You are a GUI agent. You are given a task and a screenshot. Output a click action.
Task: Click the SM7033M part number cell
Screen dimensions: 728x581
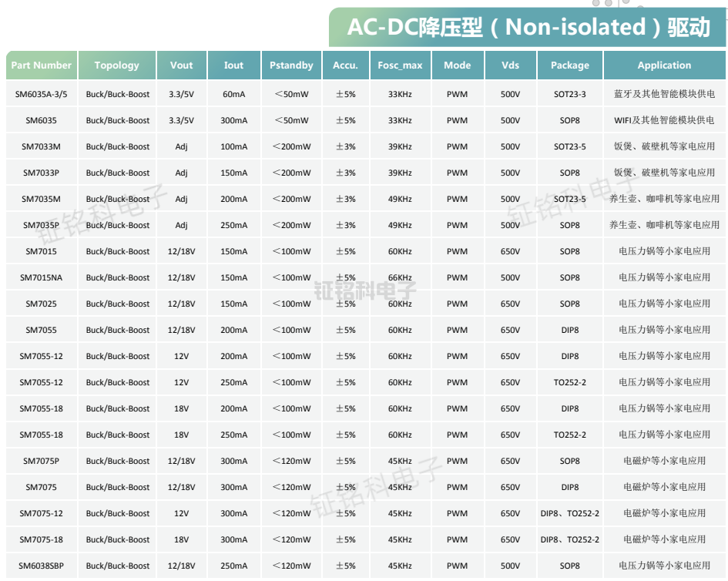(x=42, y=146)
